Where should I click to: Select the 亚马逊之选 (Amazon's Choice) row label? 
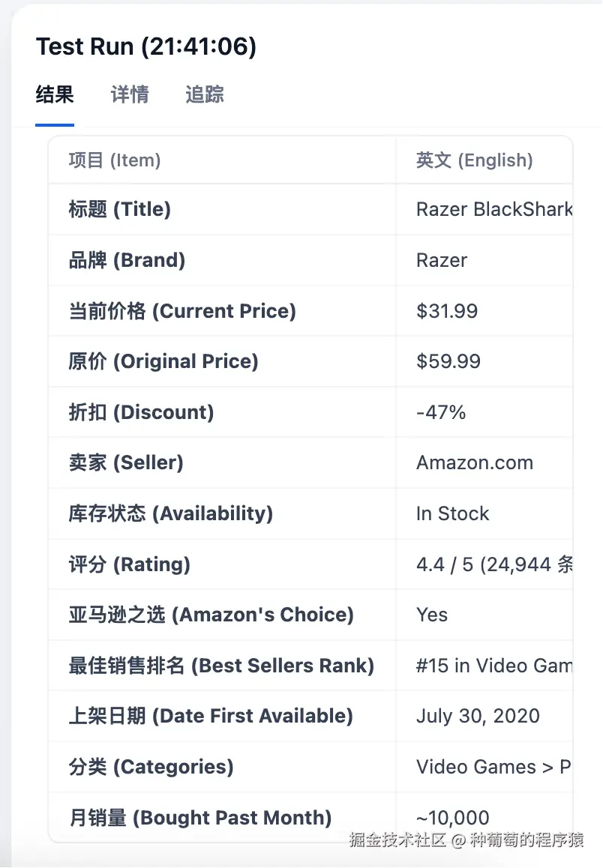(x=211, y=615)
